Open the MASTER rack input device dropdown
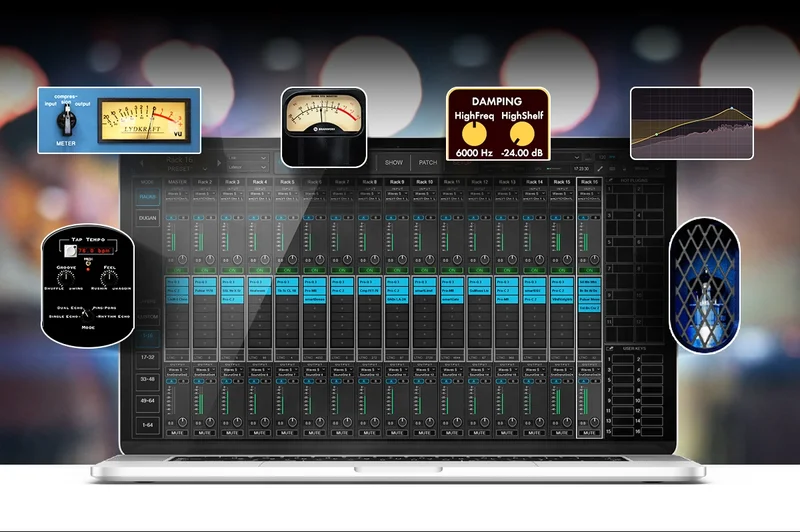The height and width of the screenshot is (532, 800). [177, 194]
